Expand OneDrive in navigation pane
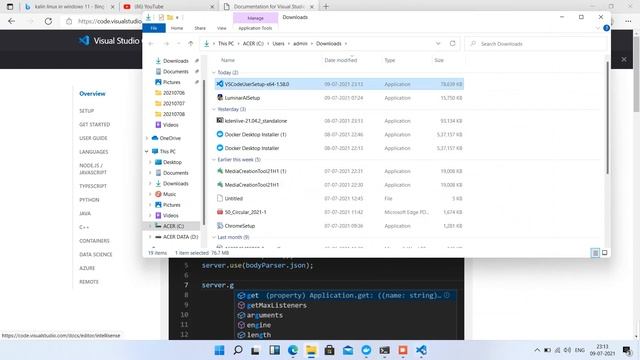 pos(147,138)
